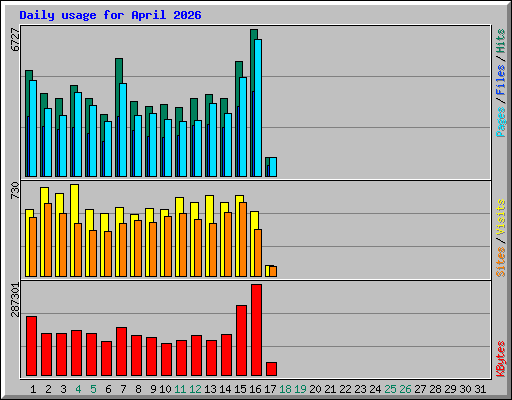Image resolution: width=512 pixels, height=400 pixels.
Task: Click the Files legend label
Action: pyautogui.click(x=500, y=80)
